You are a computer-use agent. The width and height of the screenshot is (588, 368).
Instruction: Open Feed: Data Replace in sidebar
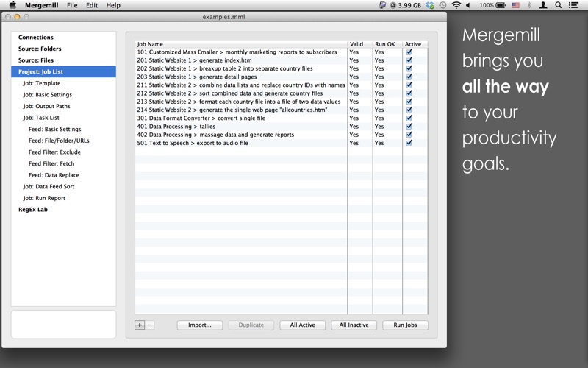coord(63,175)
